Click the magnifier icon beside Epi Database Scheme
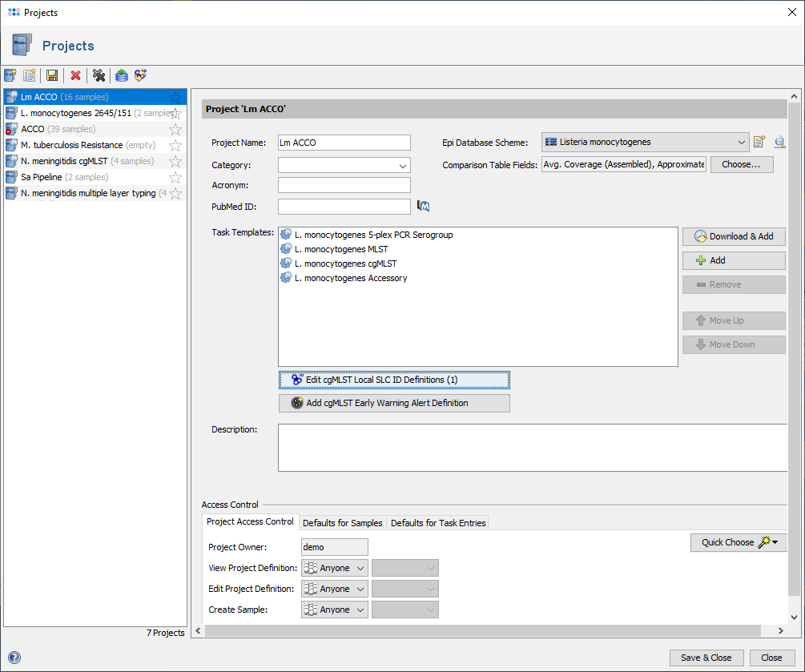 pyautogui.click(x=779, y=143)
